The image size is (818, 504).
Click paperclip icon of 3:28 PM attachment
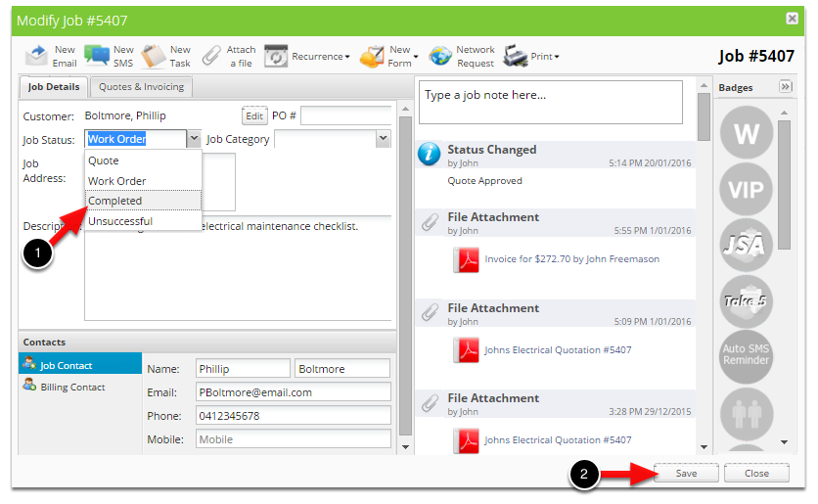(x=430, y=403)
